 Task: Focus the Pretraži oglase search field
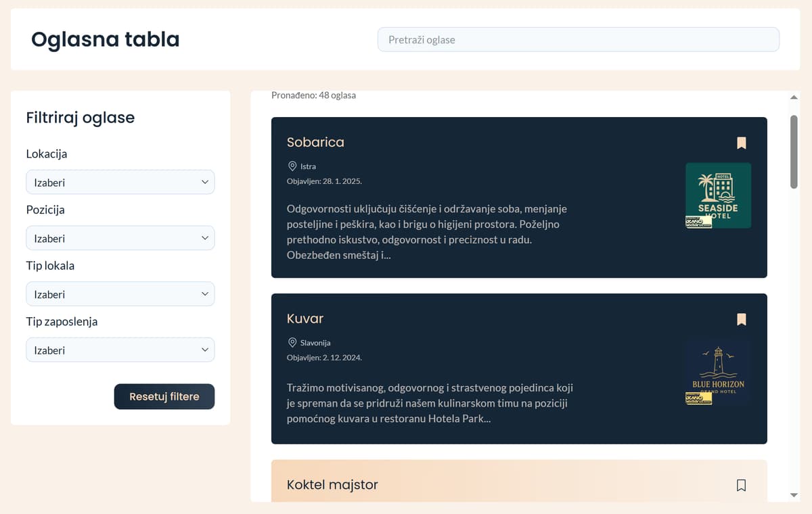[578, 40]
